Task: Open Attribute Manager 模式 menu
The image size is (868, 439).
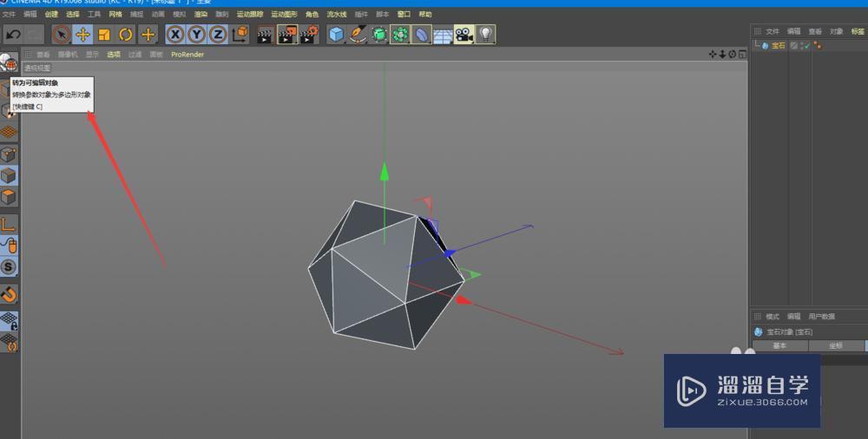Action: 773,317
